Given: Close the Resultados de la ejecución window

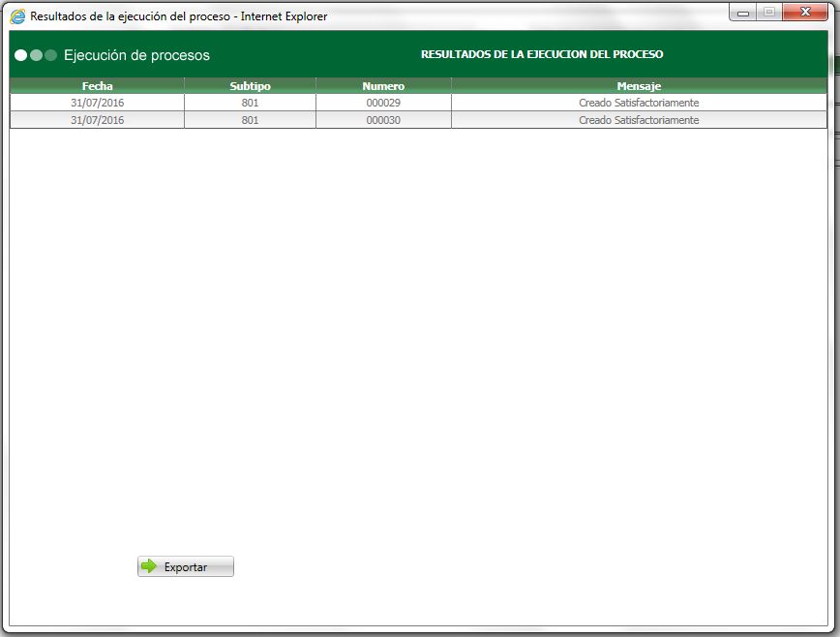Looking at the screenshot, I should (805, 13).
